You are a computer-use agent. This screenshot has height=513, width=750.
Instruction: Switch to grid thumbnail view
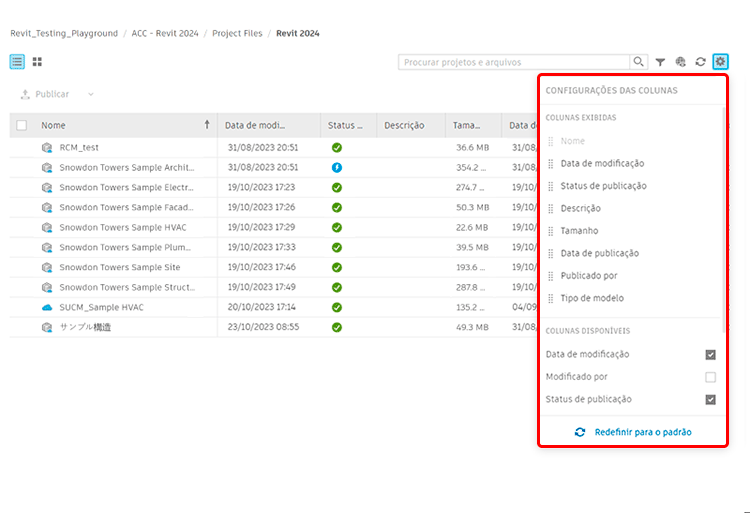click(37, 62)
